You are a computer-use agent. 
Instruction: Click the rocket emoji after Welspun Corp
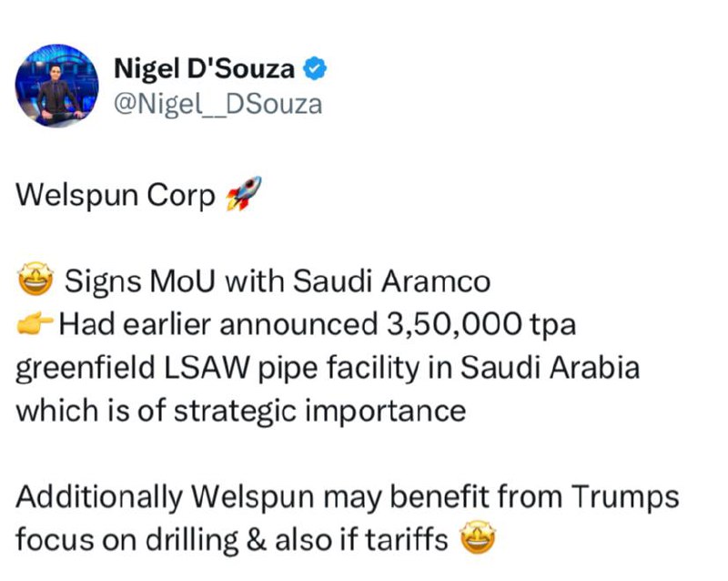tap(244, 194)
